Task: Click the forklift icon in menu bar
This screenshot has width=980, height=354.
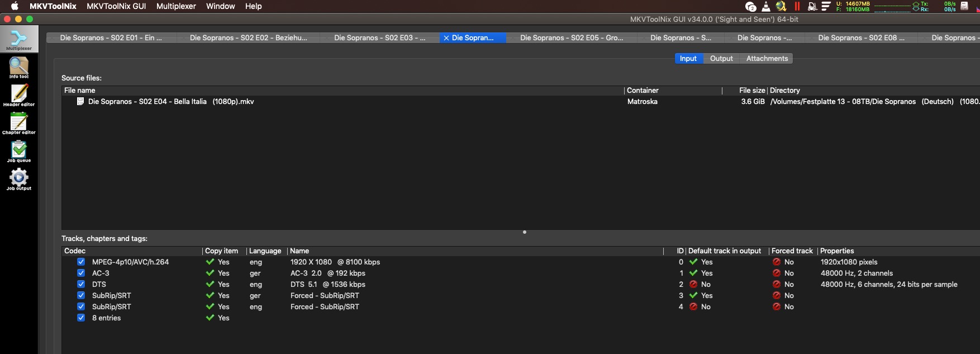Action: pos(812,6)
